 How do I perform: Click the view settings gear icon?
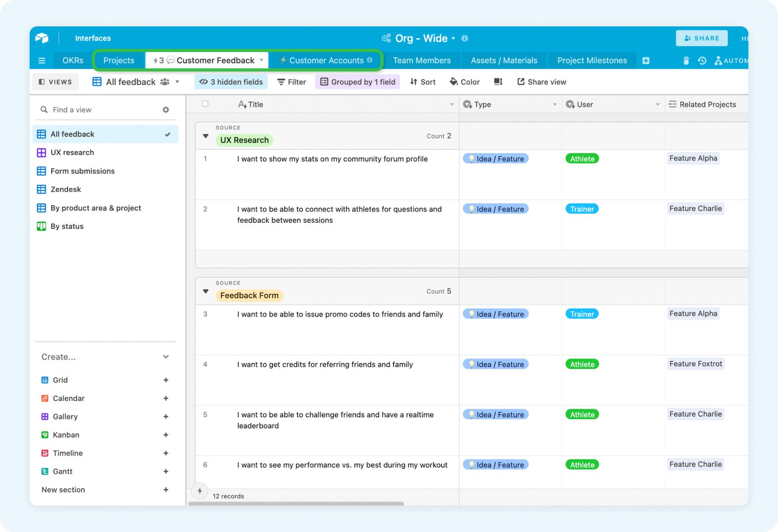166,110
